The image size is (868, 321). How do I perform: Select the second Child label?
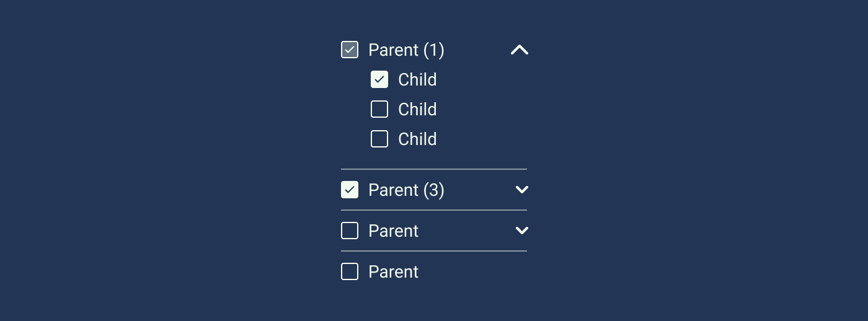coord(417,110)
